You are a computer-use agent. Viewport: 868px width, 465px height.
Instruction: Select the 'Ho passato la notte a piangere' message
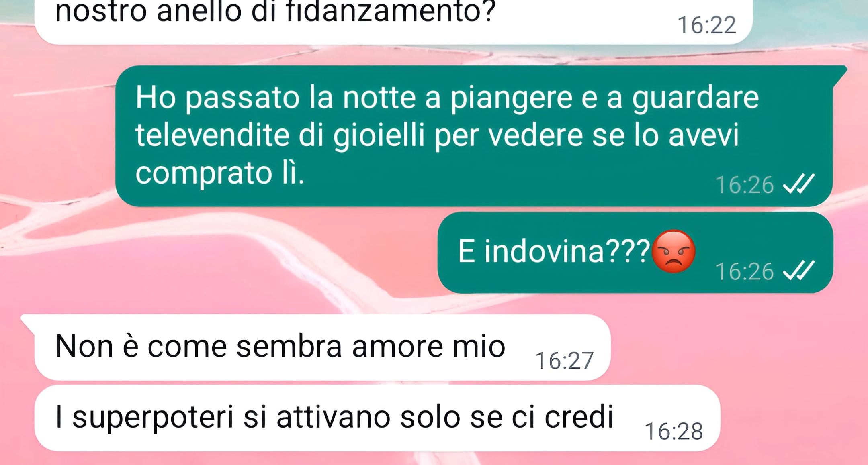[x=474, y=136]
